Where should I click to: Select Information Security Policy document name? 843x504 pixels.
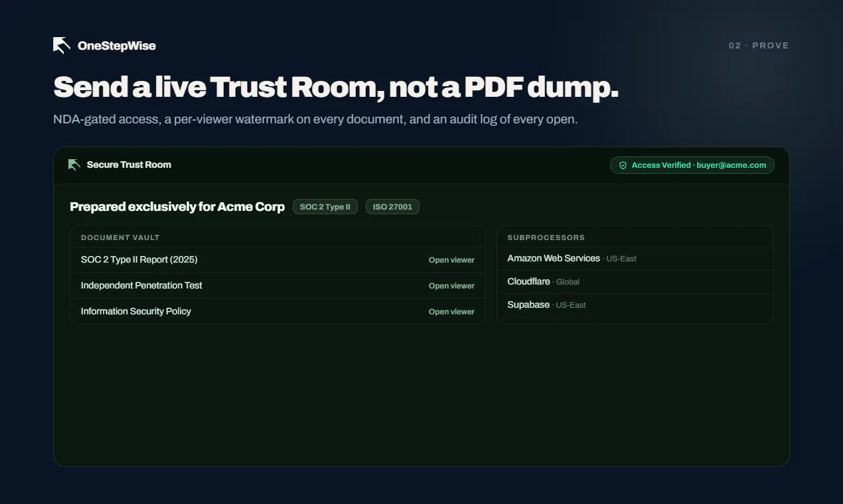[136, 311]
